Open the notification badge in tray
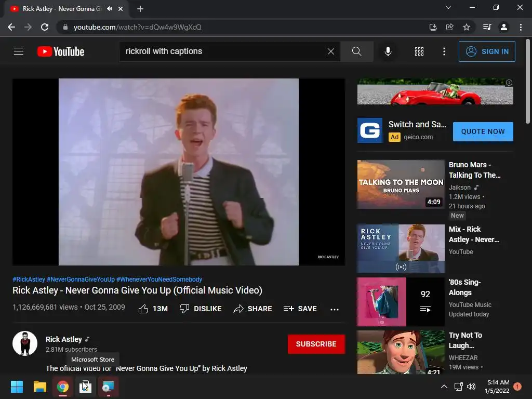 click(x=517, y=387)
